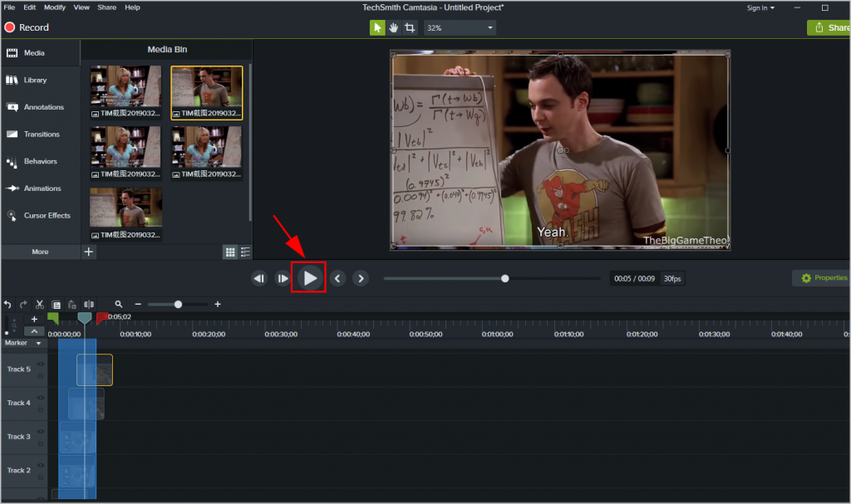Click the timeline zoom magnifier icon
851x504 pixels.
click(118, 305)
